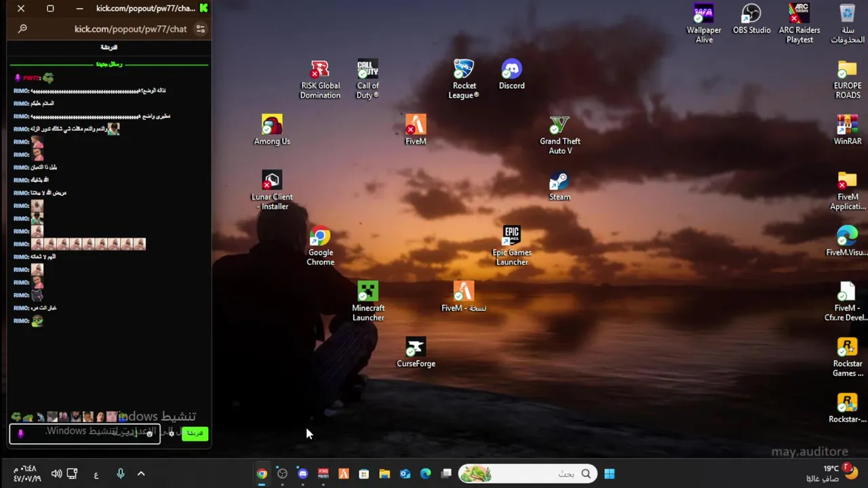This screenshot has height=488, width=868.
Task: Open the emoji picker in chat input
Action: click(149, 434)
